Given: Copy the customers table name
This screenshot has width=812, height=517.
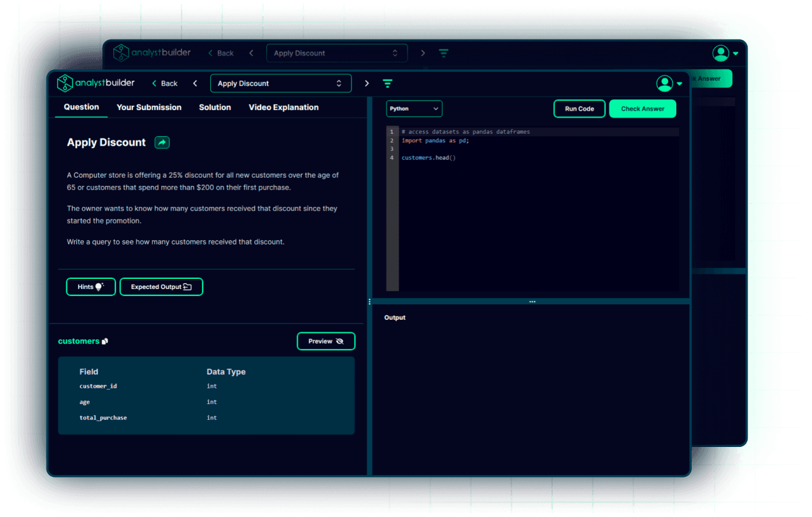Looking at the screenshot, I should pos(105,341).
